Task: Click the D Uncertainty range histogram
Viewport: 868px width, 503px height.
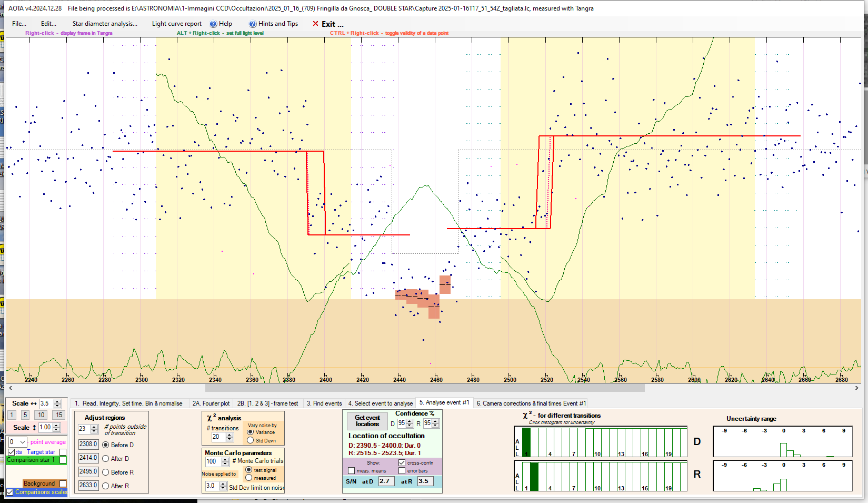Action: [x=783, y=442]
